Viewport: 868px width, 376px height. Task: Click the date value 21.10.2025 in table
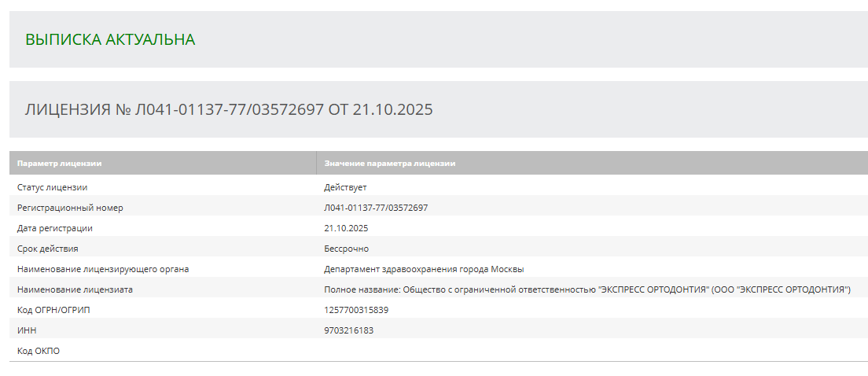point(346,228)
